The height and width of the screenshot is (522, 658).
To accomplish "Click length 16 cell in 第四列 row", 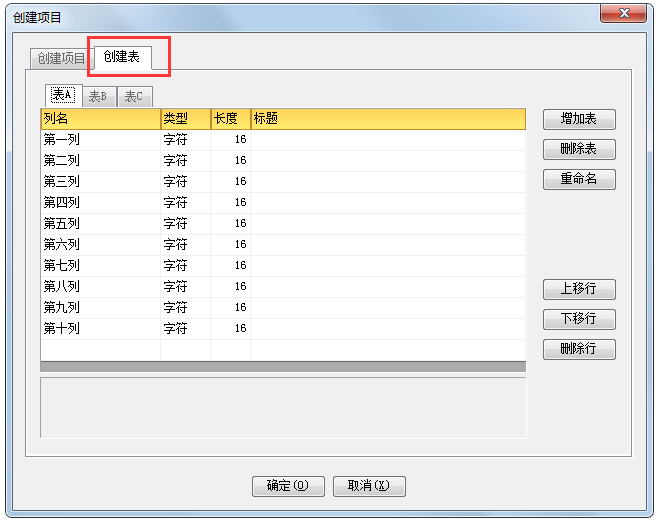I will pos(230,203).
